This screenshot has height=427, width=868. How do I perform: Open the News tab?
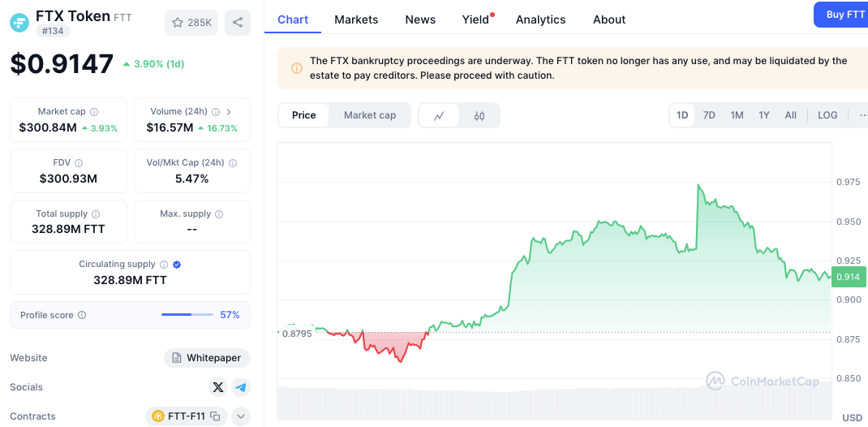click(420, 20)
